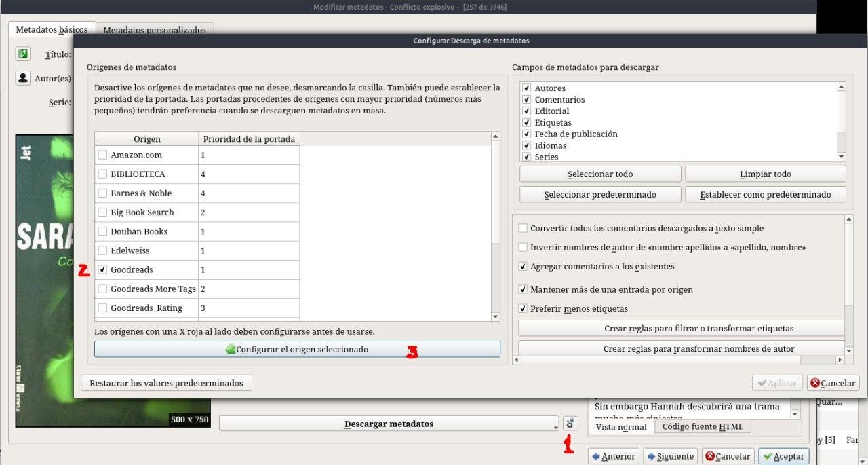Switch to the Metadatos personalizados tab
This screenshot has height=465, width=868.
[155, 31]
